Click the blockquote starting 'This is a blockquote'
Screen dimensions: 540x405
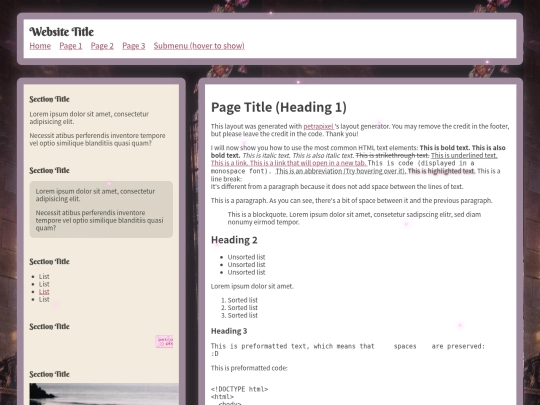coord(354,218)
